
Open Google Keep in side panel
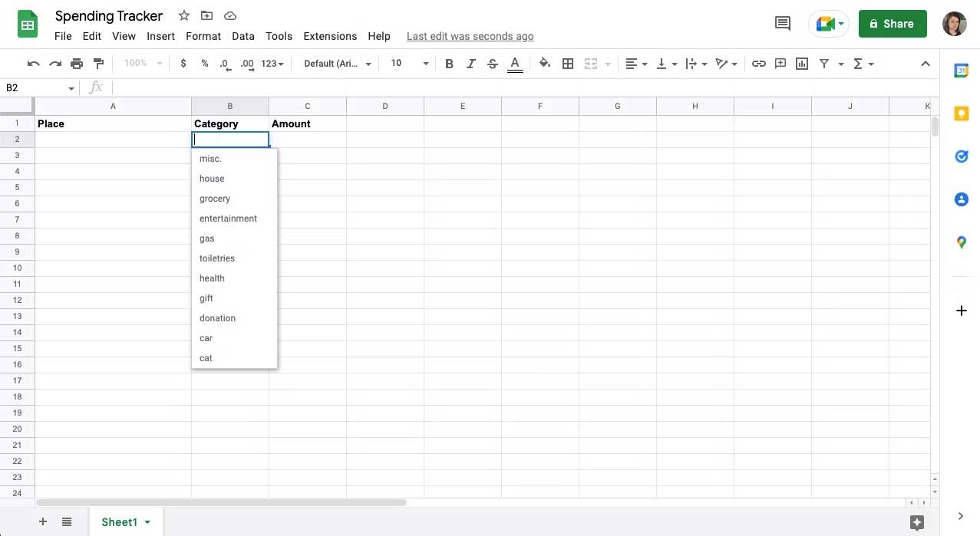pyautogui.click(x=961, y=114)
